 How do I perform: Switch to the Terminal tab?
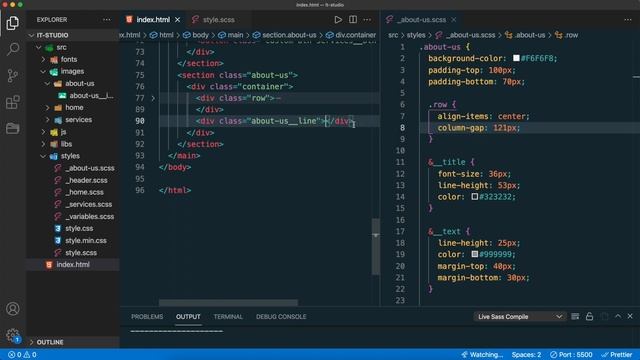(228, 317)
